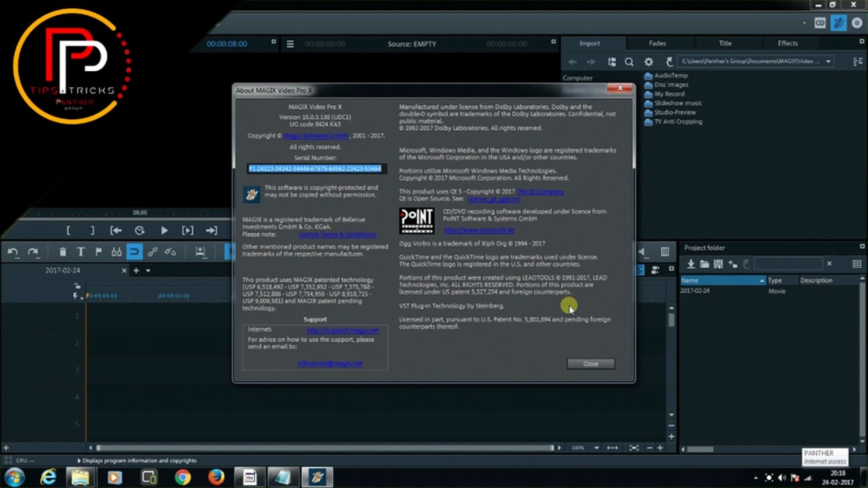Open the 100% zoom level dropdown

point(596,448)
